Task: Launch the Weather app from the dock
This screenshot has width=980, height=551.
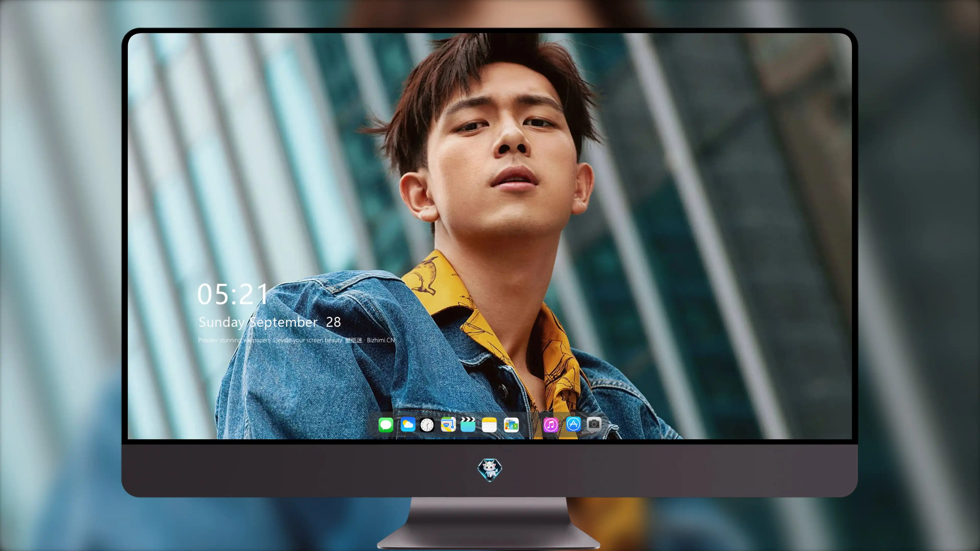Action: tap(408, 424)
